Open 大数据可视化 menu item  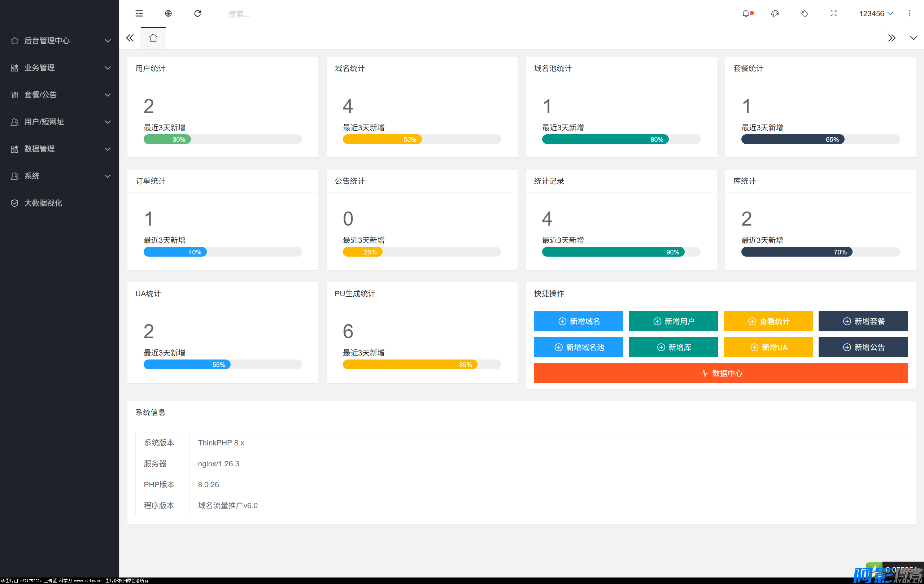tap(43, 203)
